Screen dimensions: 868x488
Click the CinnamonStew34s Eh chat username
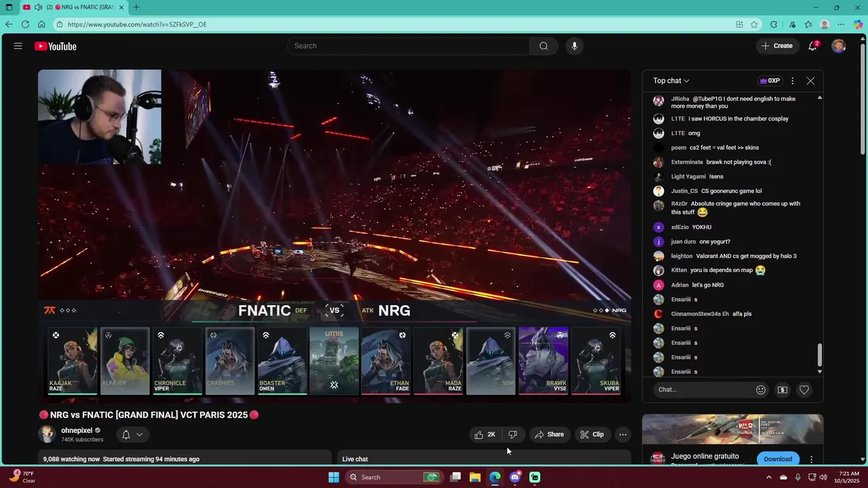point(700,314)
